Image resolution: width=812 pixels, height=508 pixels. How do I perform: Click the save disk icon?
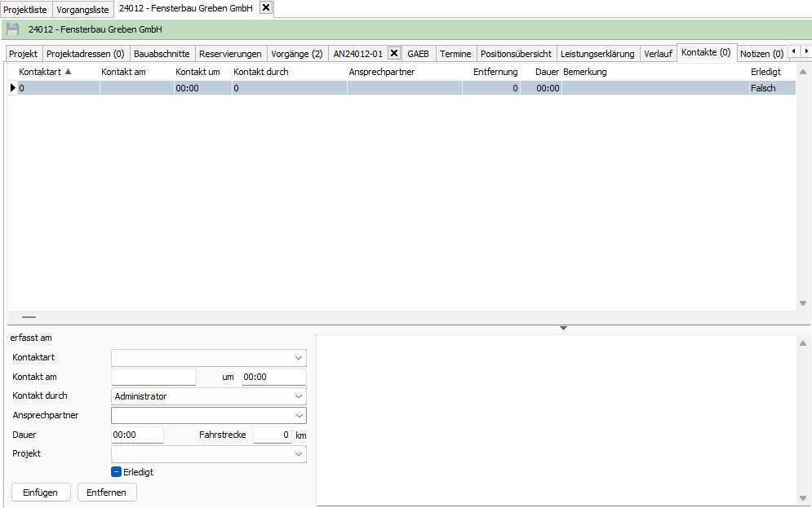tap(12, 29)
